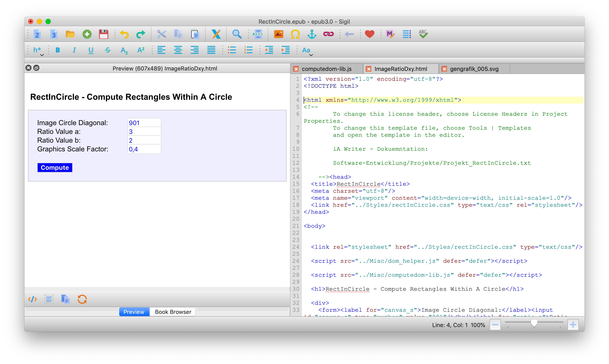The width and height of the screenshot is (609, 364).
Task: Select the Preview panel tab
Action: tap(134, 312)
